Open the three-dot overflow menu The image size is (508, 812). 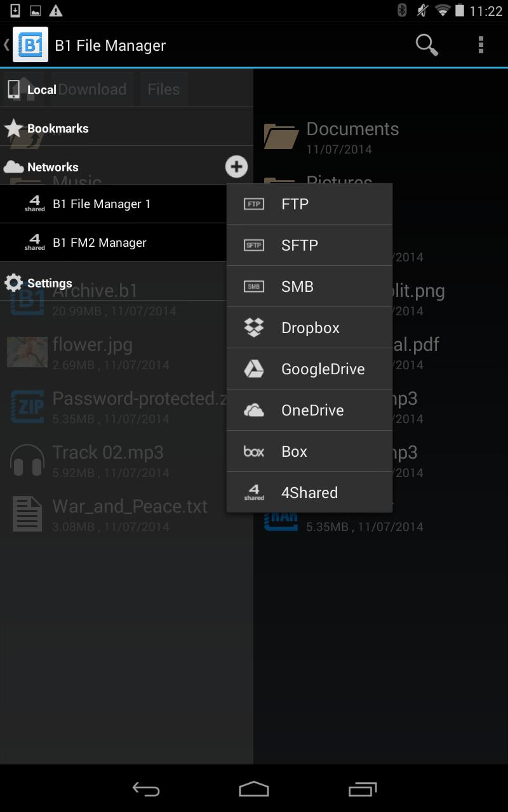[x=481, y=45]
